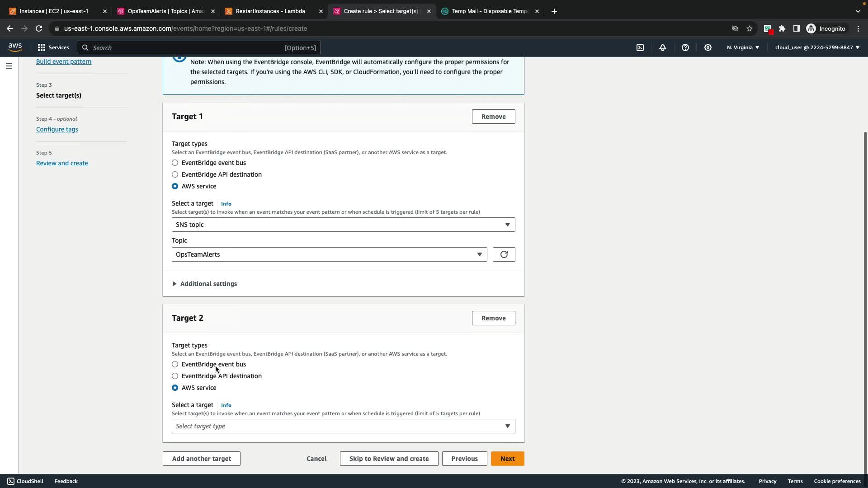Open the Review and create step link

(62, 163)
